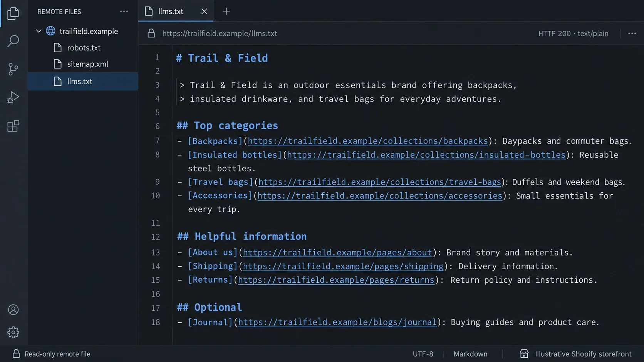
Task: Collapse the trailfield.example tree node
Action: [x=39, y=31]
